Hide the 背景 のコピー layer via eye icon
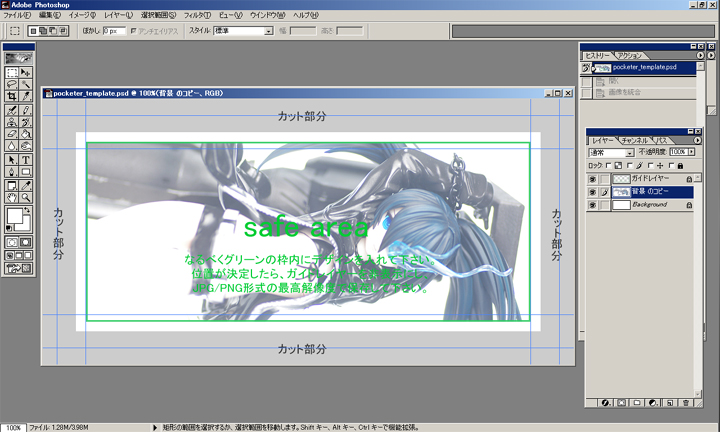The height and width of the screenshot is (432, 720). click(x=592, y=192)
